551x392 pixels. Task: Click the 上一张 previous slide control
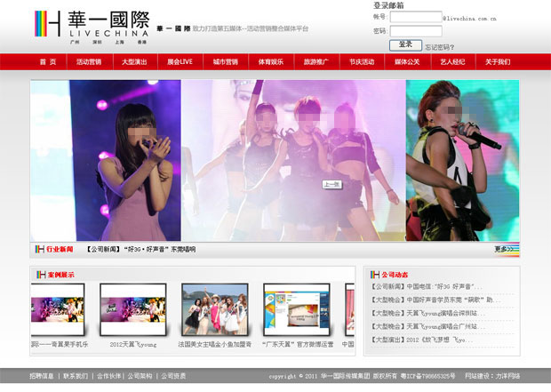(332, 185)
